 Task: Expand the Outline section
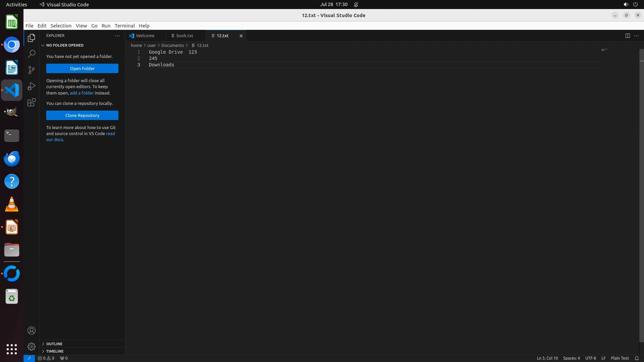pos(54,344)
